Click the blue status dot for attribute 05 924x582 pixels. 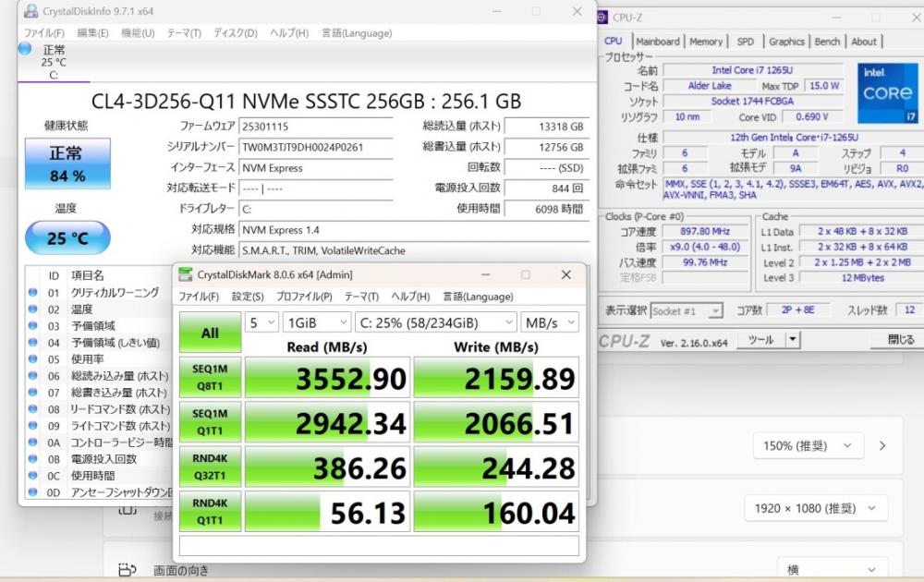tap(32, 359)
